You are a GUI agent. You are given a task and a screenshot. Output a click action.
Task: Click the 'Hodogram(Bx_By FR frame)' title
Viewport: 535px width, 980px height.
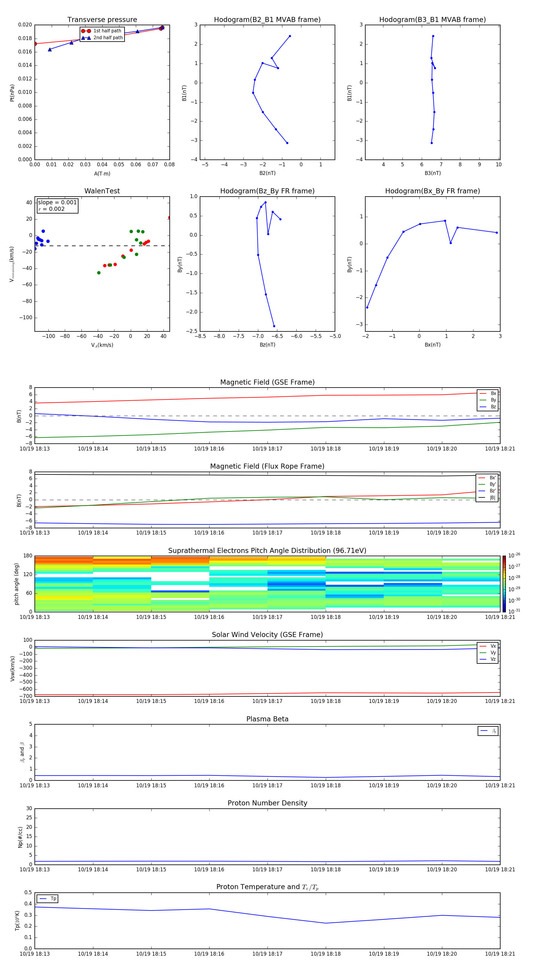click(432, 191)
